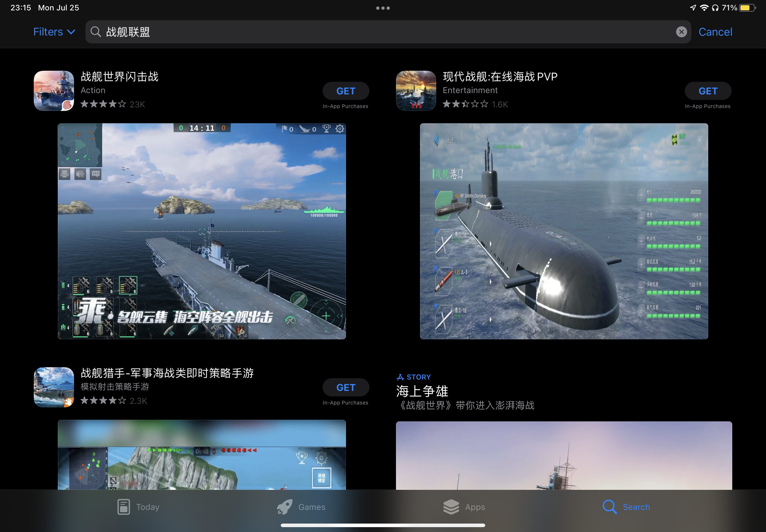The image size is (766, 532).
Task: Tap the Wi-Fi status icon
Action: pyautogui.click(x=704, y=8)
